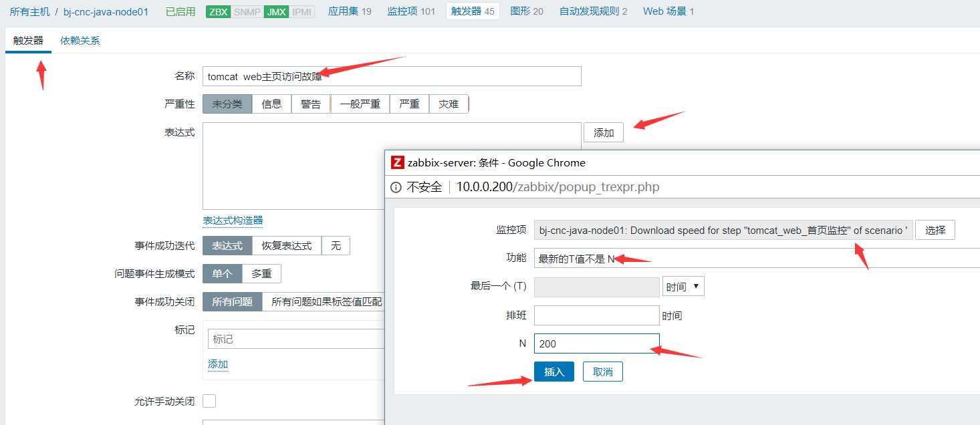The height and width of the screenshot is (425, 980).
Task: Click the 取消 button in popup
Action: pos(603,372)
